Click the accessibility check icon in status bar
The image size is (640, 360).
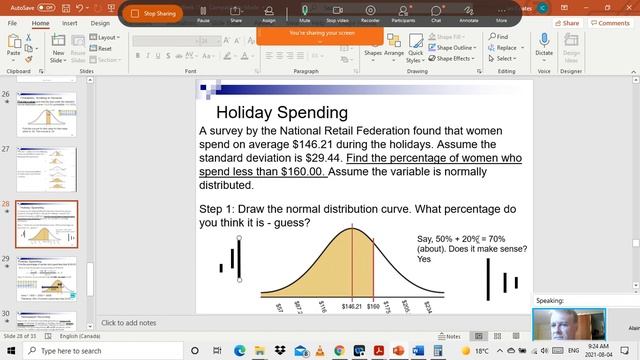(48, 336)
